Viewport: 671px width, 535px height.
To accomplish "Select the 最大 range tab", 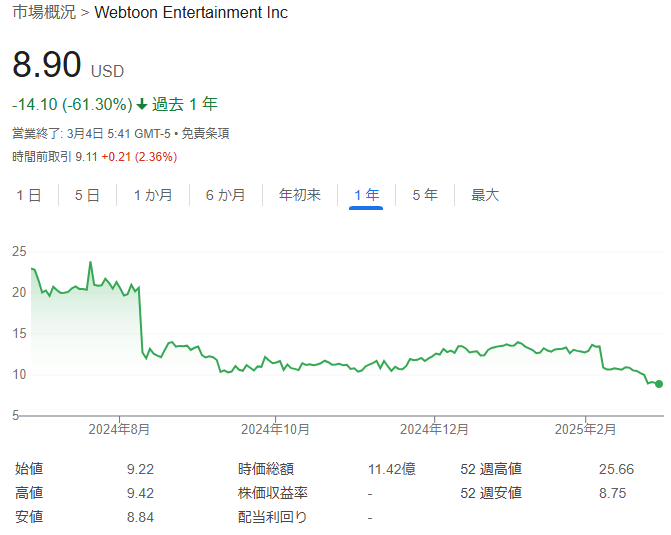I will click(485, 195).
